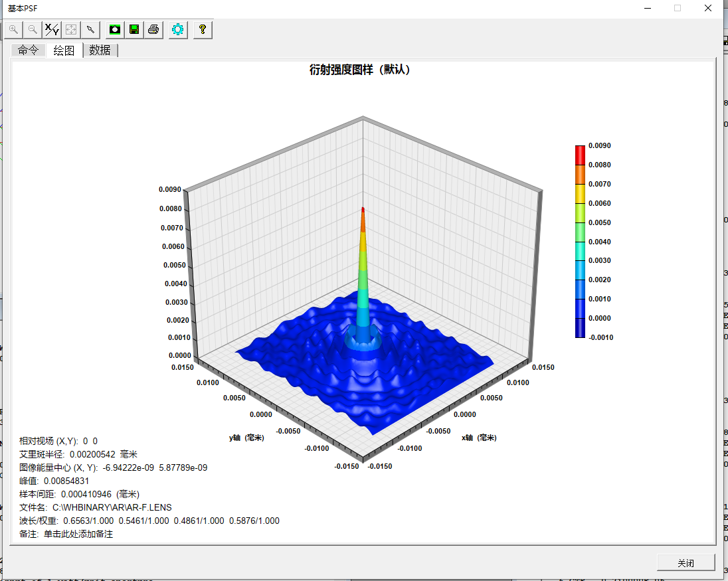This screenshot has width=728, height=581.
Task: Capture the plot with the camera icon
Action: [115, 29]
